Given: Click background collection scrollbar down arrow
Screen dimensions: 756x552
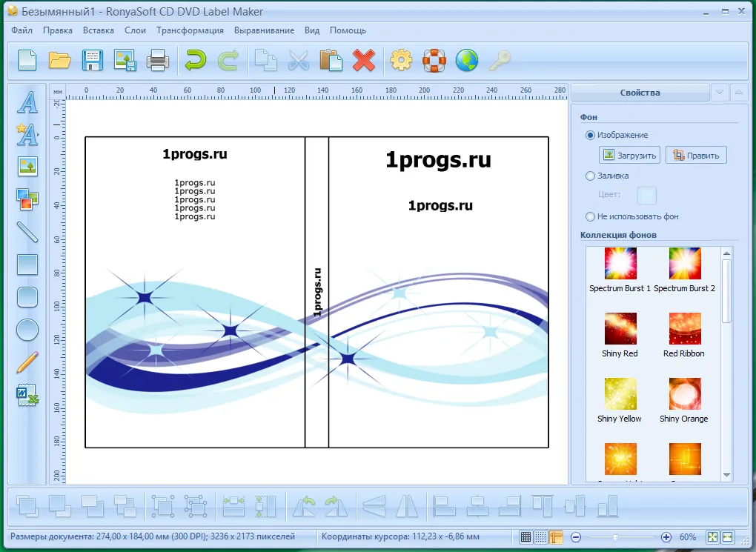Looking at the screenshot, I should 726,476.
